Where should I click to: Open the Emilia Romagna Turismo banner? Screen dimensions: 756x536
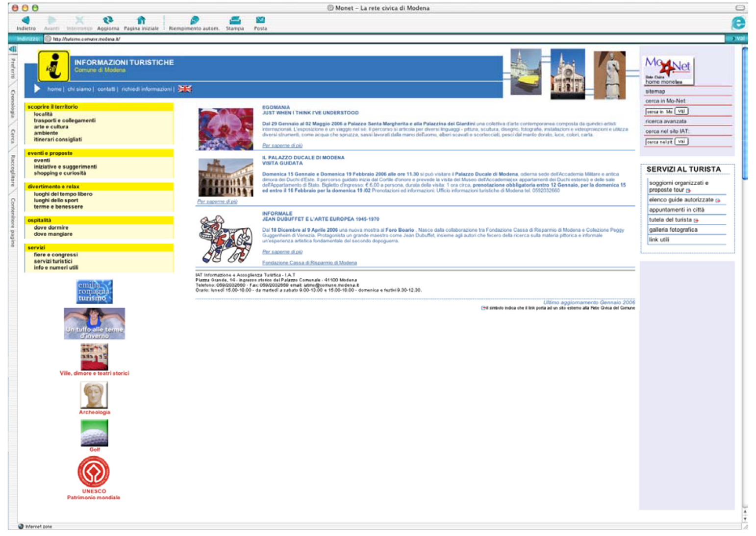94,292
